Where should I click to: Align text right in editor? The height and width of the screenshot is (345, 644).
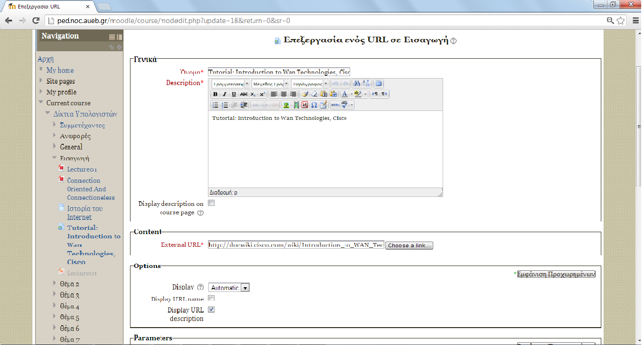click(x=293, y=94)
